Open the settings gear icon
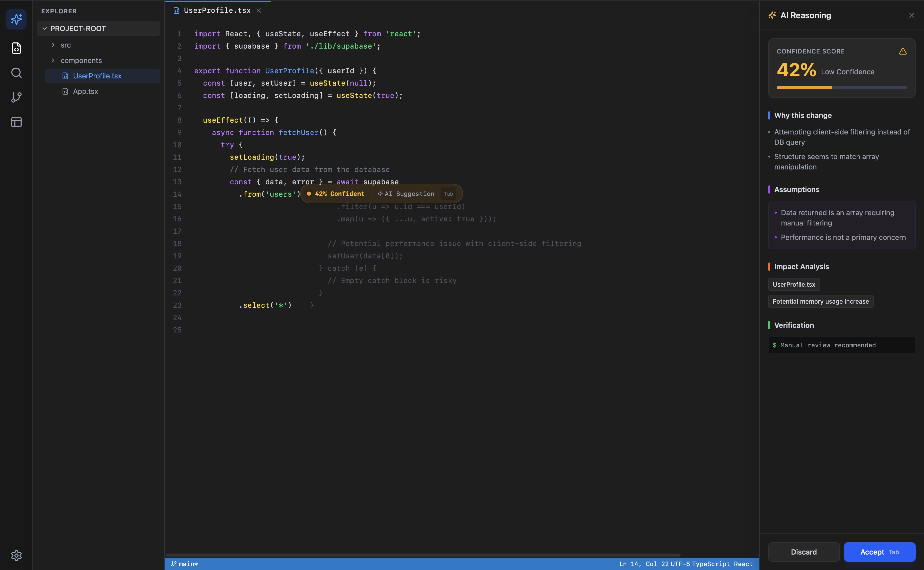Image resolution: width=924 pixels, height=570 pixels. pyautogui.click(x=16, y=555)
